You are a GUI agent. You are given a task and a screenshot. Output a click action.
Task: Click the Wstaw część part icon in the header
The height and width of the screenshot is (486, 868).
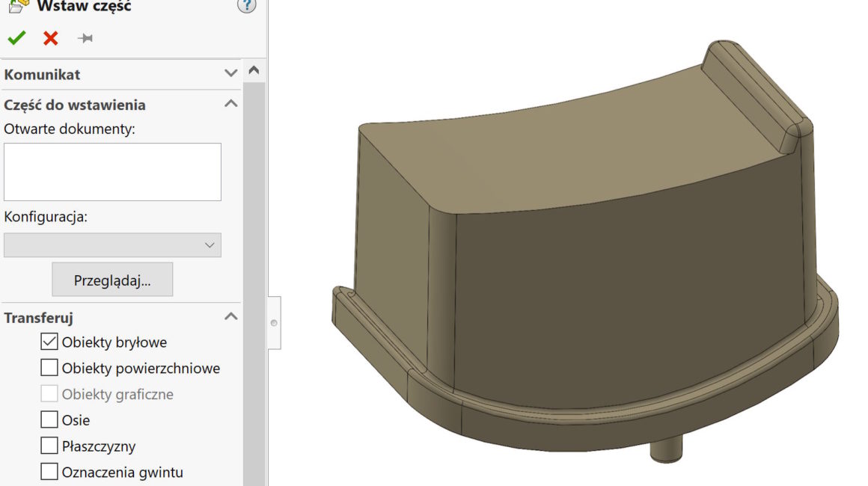tap(17, 6)
